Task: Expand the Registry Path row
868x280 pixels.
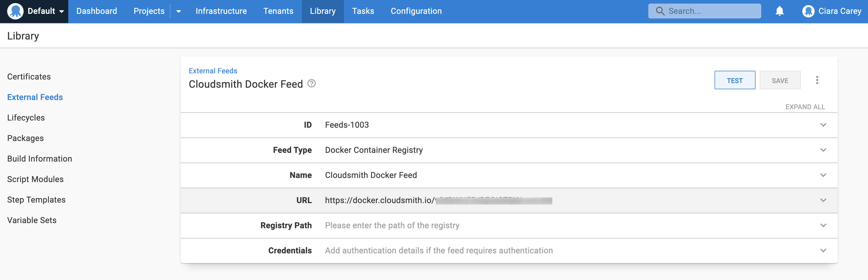Action: [823, 225]
